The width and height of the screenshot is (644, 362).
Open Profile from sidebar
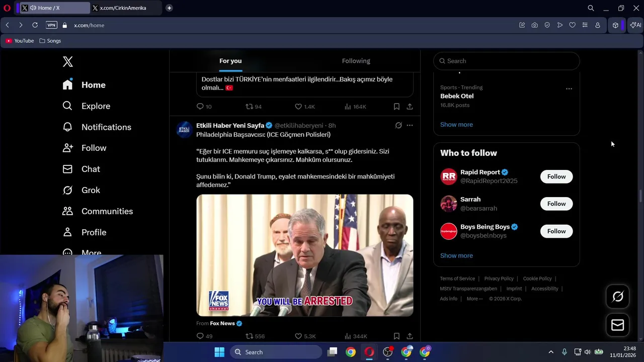(84, 232)
